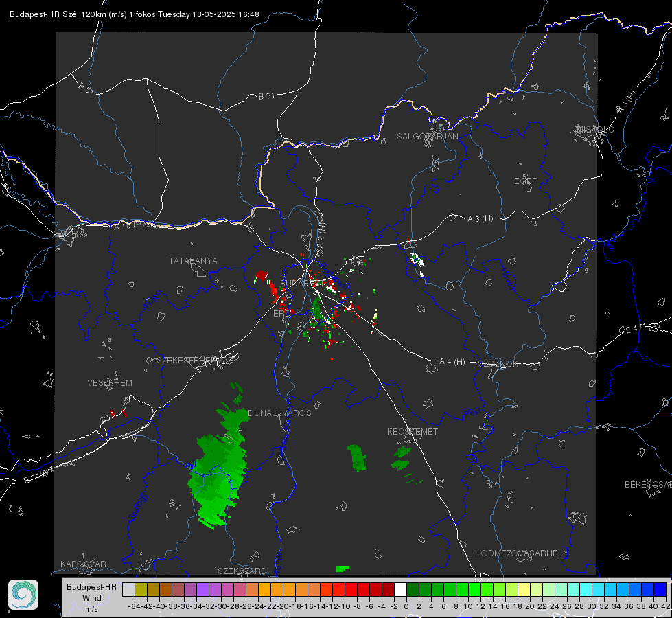Select the KAPOSVÁR city label
The height and width of the screenshot is (618, 672).
click(x=83, y=564)
